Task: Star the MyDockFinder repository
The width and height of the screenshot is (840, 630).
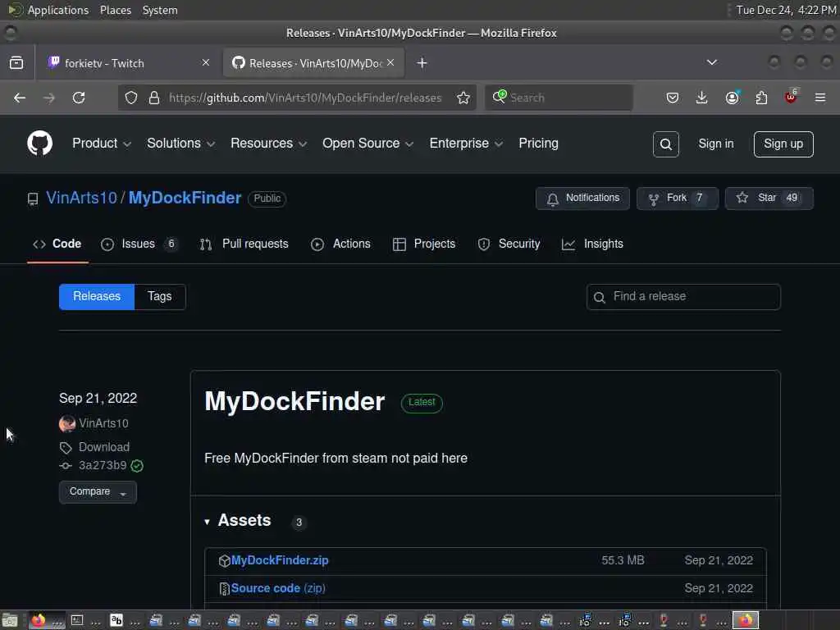Action: pos(769,199)
